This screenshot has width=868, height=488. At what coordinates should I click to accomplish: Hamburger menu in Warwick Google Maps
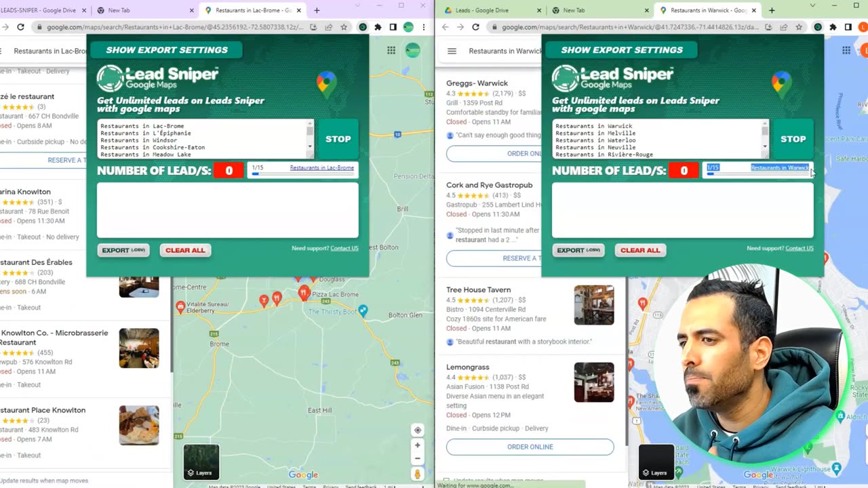point(452,51)
